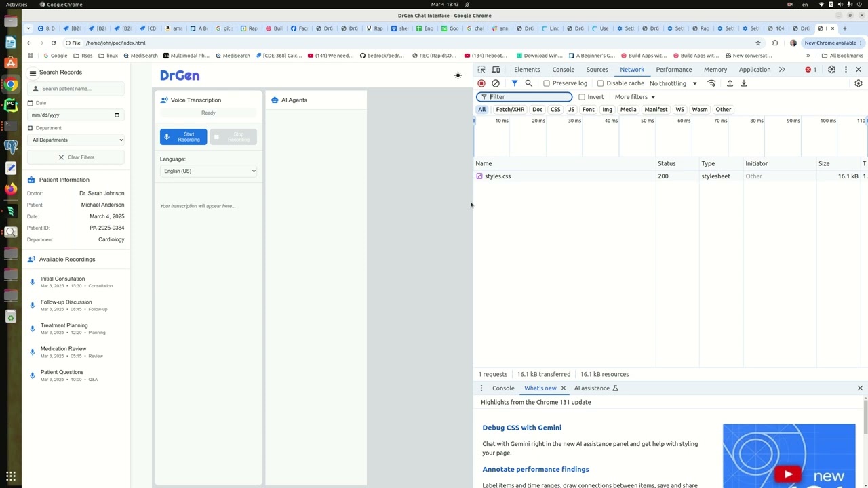Clear the network log
The height and width of the screenshot is (488, 868).
496,83
